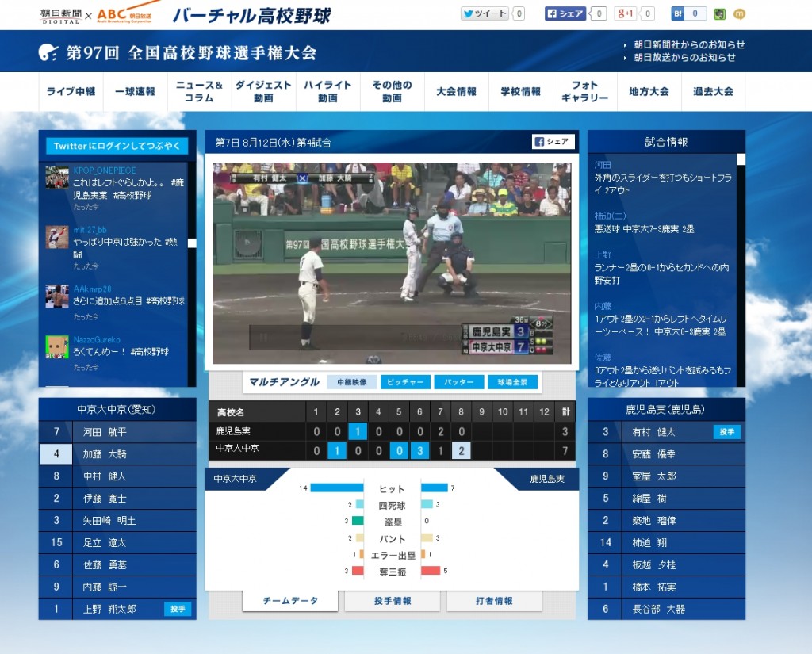Click the 中京大中京 hit bar showing 14
Screen dimensions: 812x654
tap(336, 488)
